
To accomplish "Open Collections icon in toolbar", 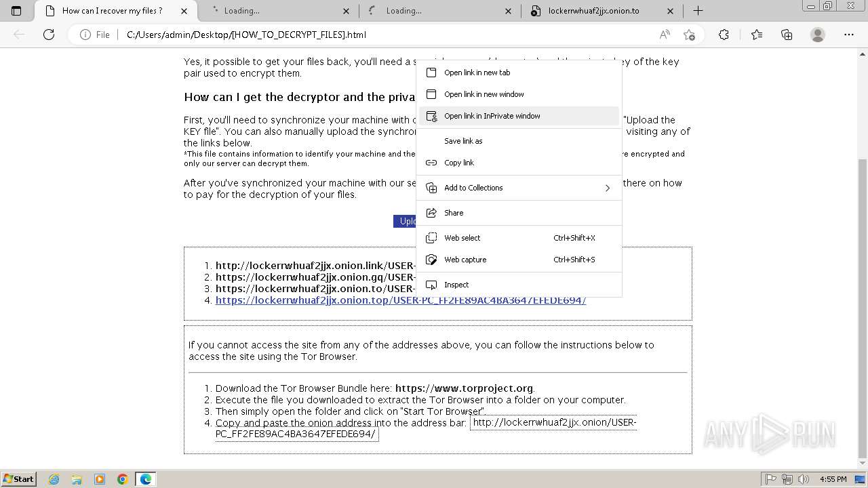I will coord(787,35).
